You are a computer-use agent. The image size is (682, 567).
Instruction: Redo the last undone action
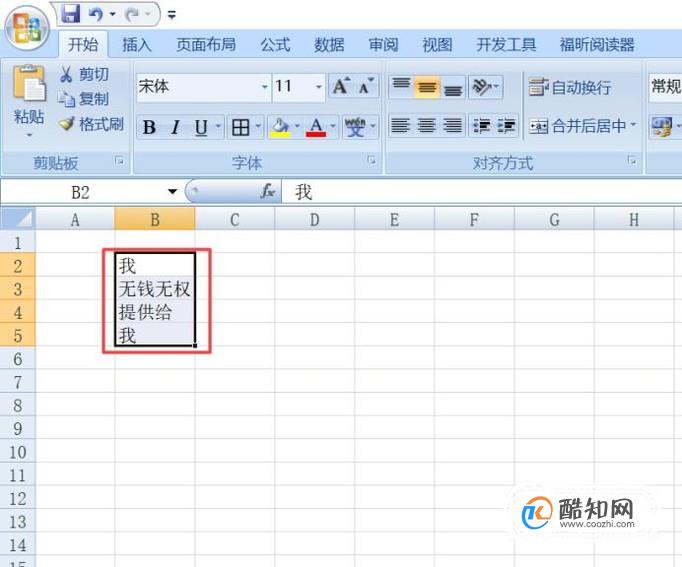coord(131,15)
